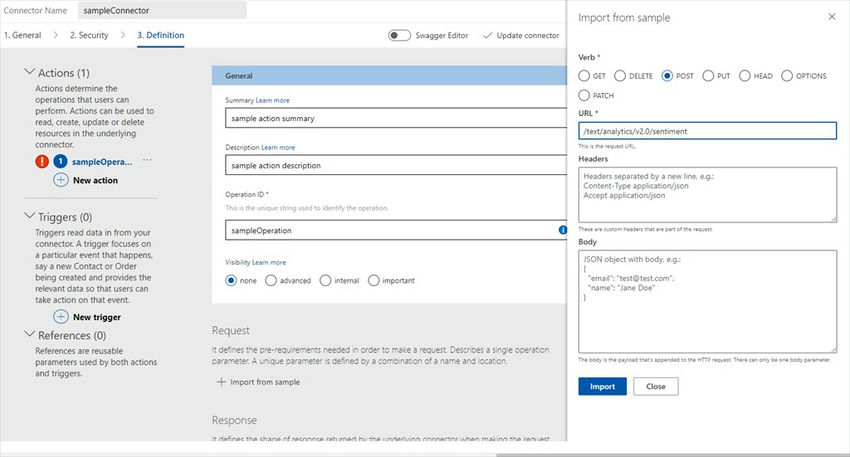Open Learn more link next to Description
Viewport: 850px width, 457px height.
[278, 147]
